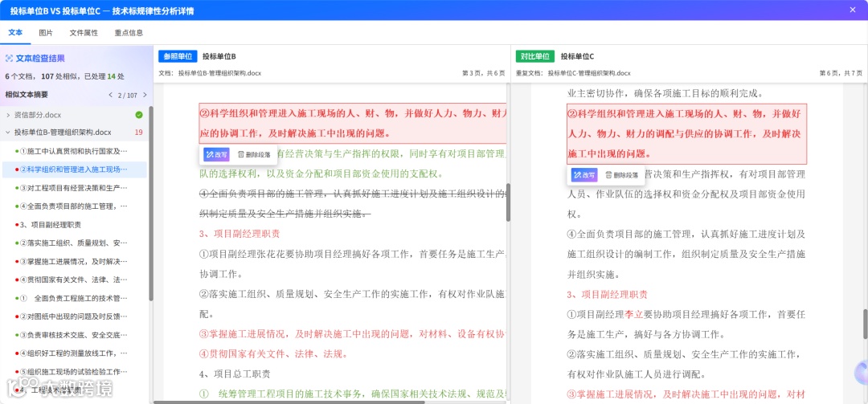Select list item ②科学组织和管理进入施工现场

click(x=74, y=169)
